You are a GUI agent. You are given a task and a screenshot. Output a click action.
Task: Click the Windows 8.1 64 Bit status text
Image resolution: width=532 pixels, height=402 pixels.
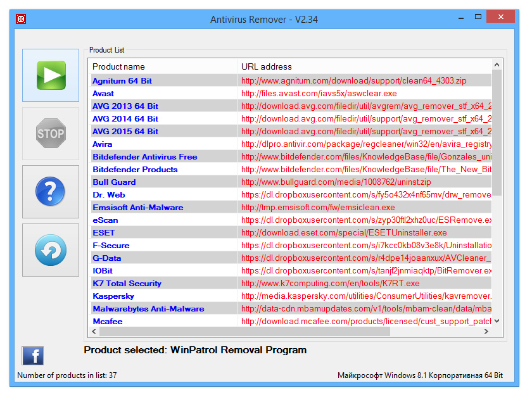[420, 375]
